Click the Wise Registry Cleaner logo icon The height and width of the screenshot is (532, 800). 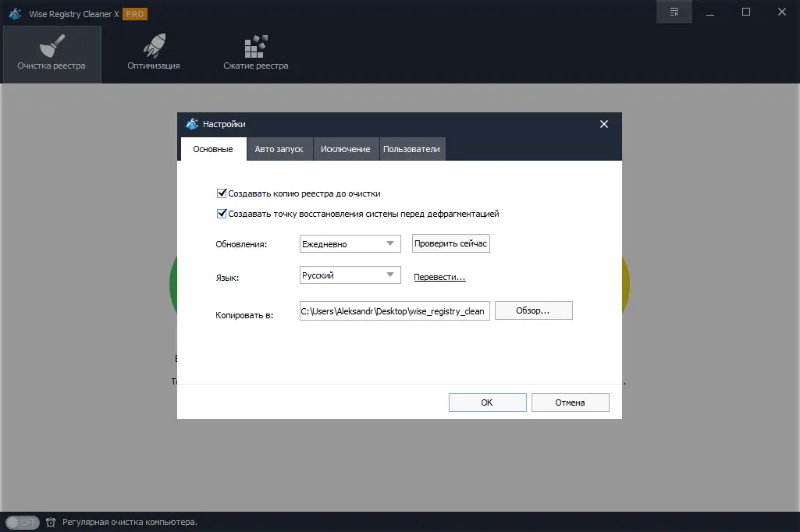pyautogui.click(x=15, y=14)
